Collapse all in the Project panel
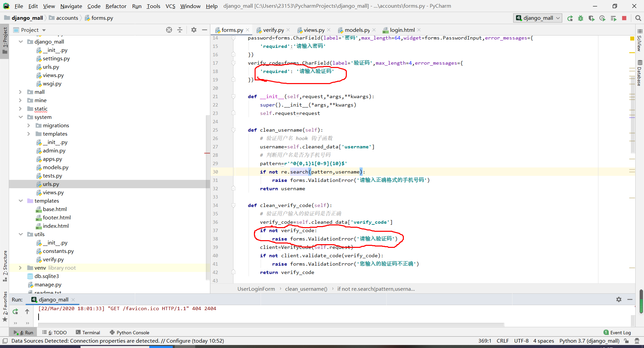This screenshot has width=644, height=348. click(180, 30)
